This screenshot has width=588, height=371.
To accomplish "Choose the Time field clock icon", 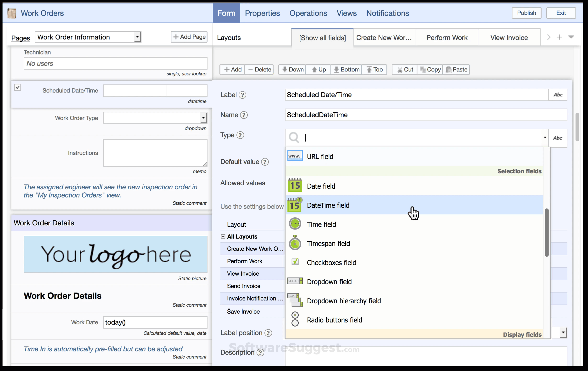I will [295, 224].
